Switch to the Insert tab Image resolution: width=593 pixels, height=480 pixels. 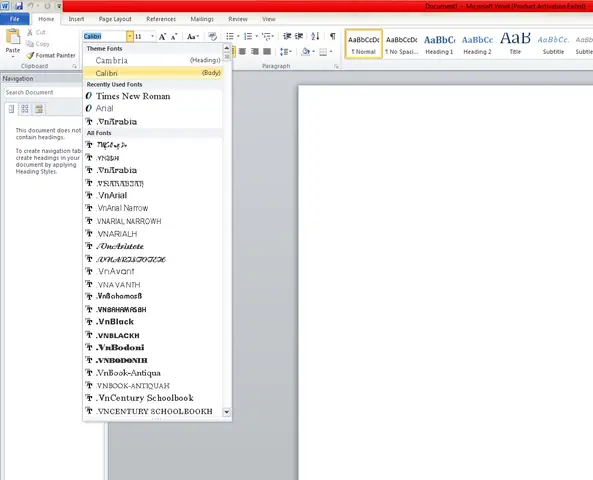click(76, 19)
